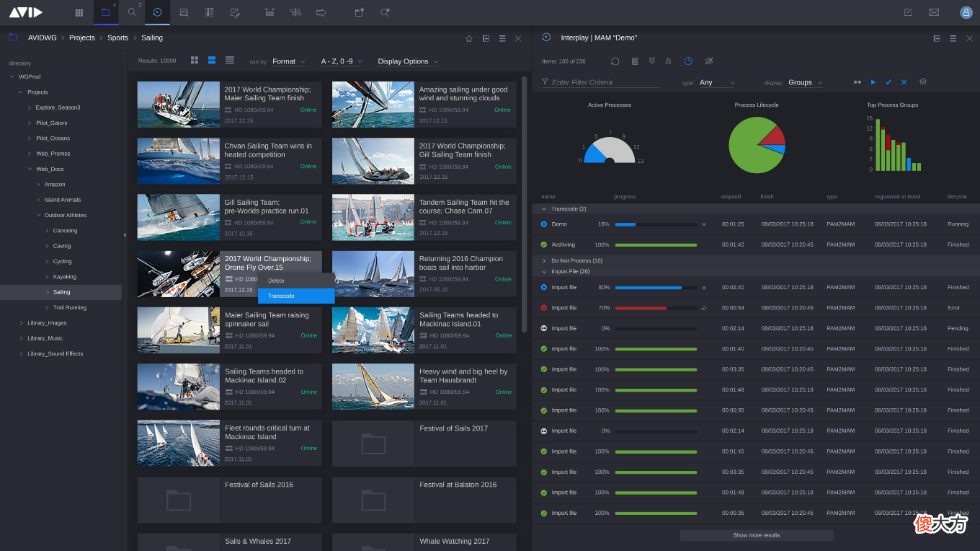Favorite the Sailing folder with star icon
The image size is (980, 551).
(x=469, y=38)
